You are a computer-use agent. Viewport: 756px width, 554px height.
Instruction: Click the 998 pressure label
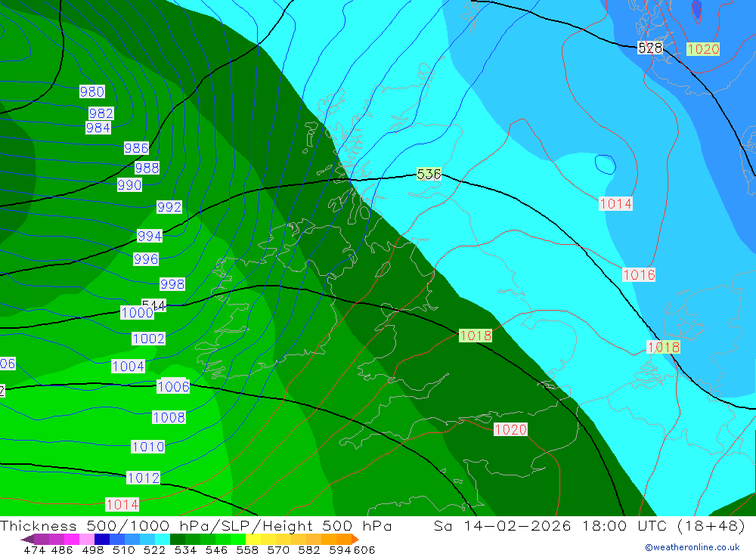pos(172,284)
